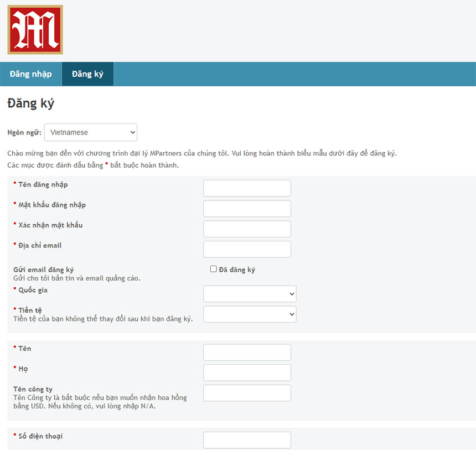This screenshot has height=450, width=476.
Task: Expand the Quốc gia dropdown
Action: pos(250,294)
